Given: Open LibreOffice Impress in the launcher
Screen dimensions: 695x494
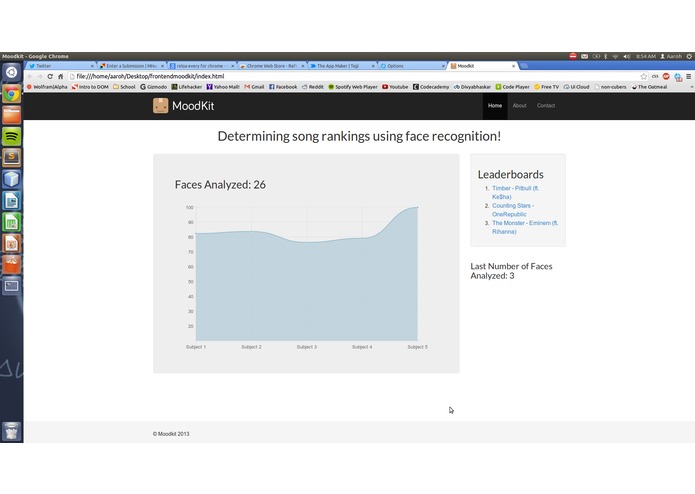Looking at the screenshot, I should click(x=12, y=243).
